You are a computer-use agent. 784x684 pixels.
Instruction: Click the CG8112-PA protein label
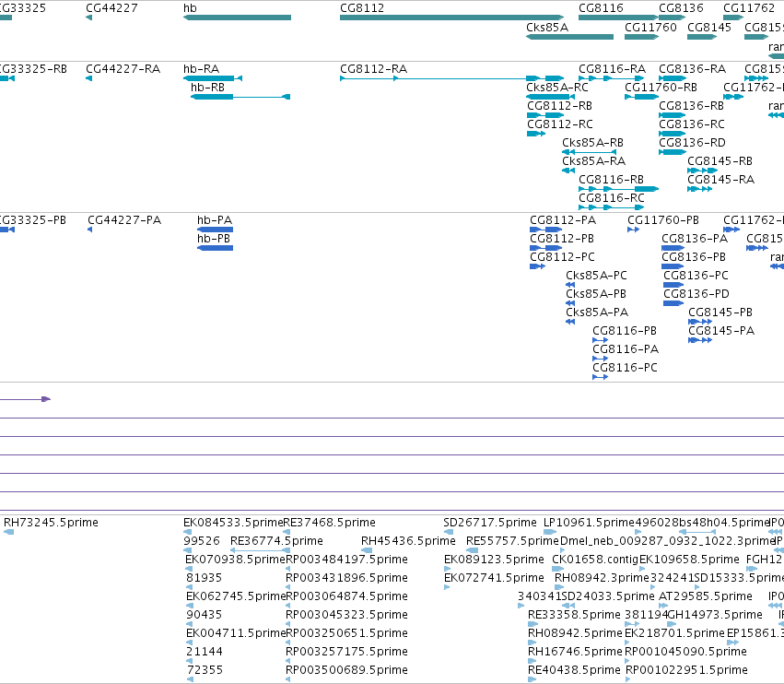tap(563, 220)
